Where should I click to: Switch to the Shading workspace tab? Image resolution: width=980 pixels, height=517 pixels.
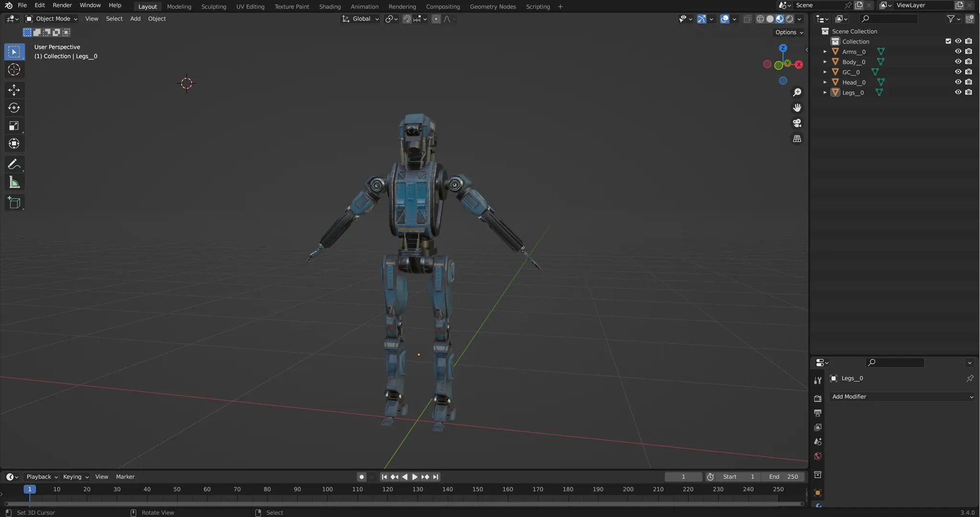(330, 7)
